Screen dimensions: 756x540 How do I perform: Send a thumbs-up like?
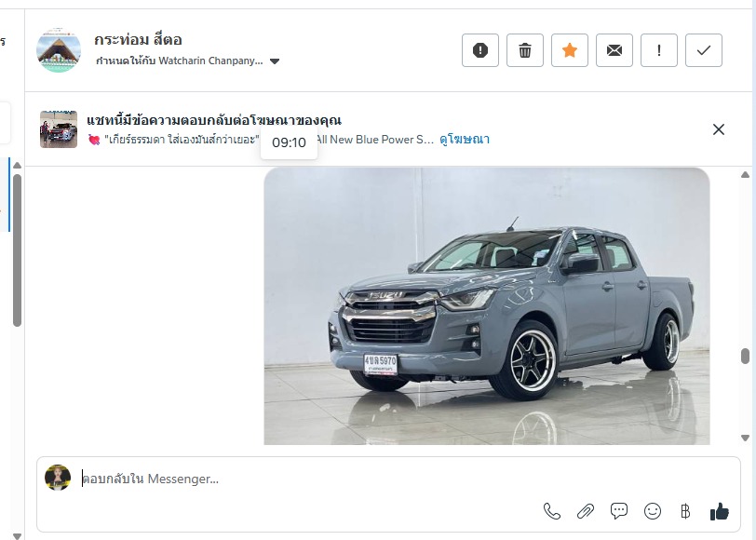720,511
